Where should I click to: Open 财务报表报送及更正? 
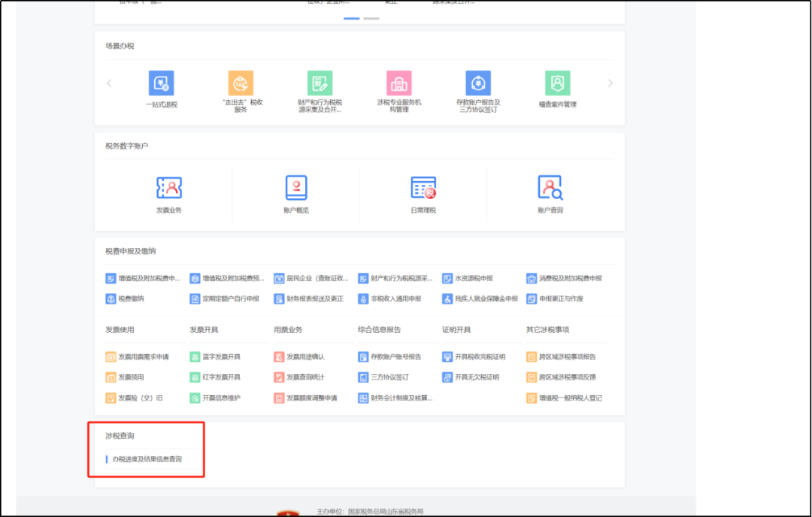[x=309, y=298]
